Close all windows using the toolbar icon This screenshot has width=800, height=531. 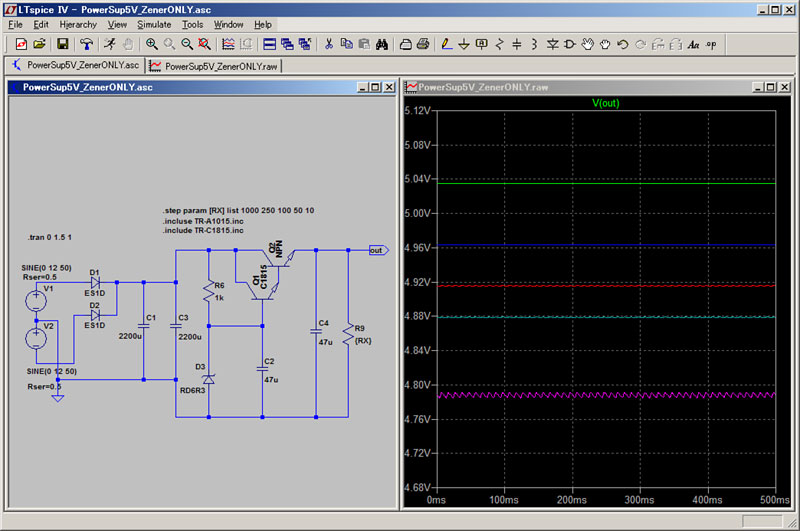(x=305, y=44)
